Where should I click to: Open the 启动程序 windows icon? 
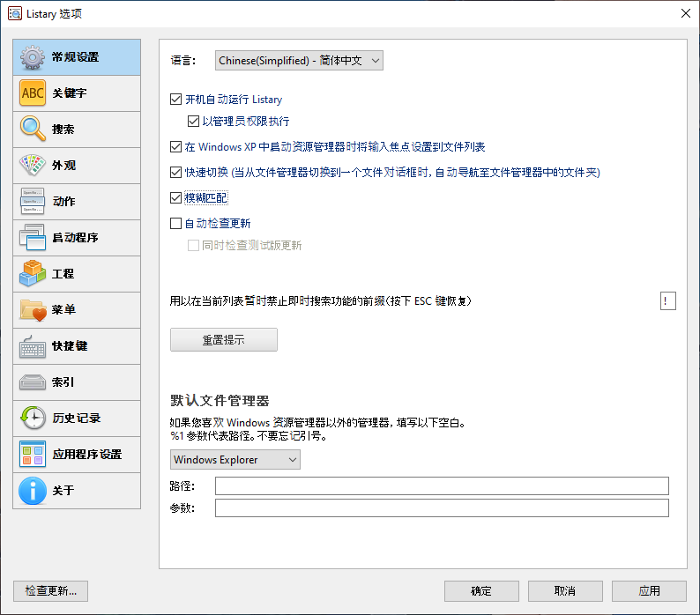tap(33, 238)
